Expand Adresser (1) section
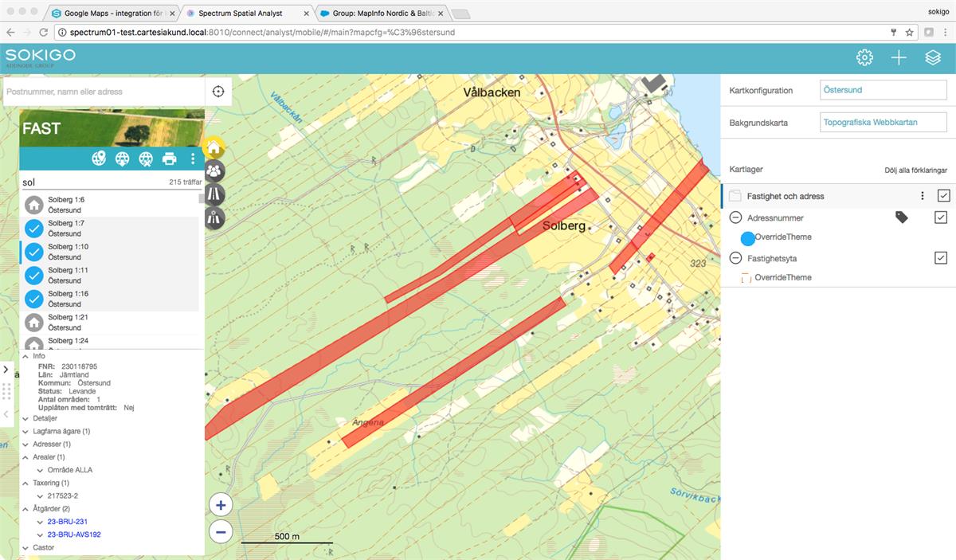The image size is (956, 560). (x=25, y=444)
